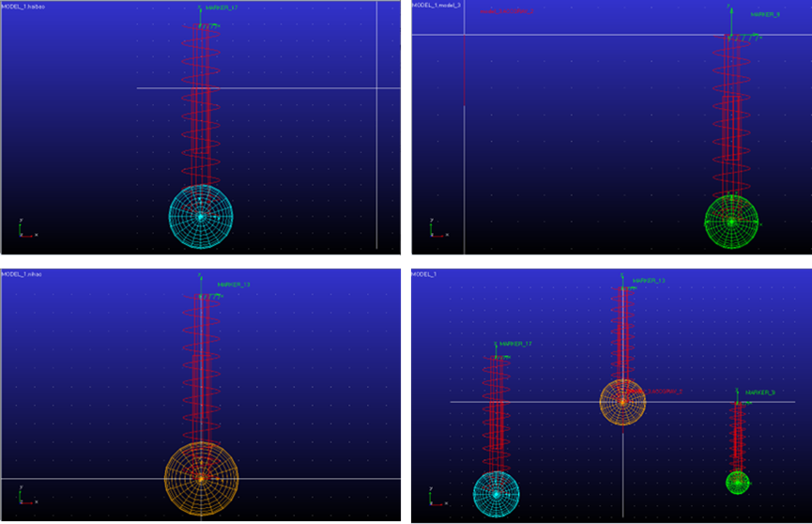This screenshot has width=812, height=524.
Task: Click the axis triad in the MODEL_1 view
Action: pos(438,497)
